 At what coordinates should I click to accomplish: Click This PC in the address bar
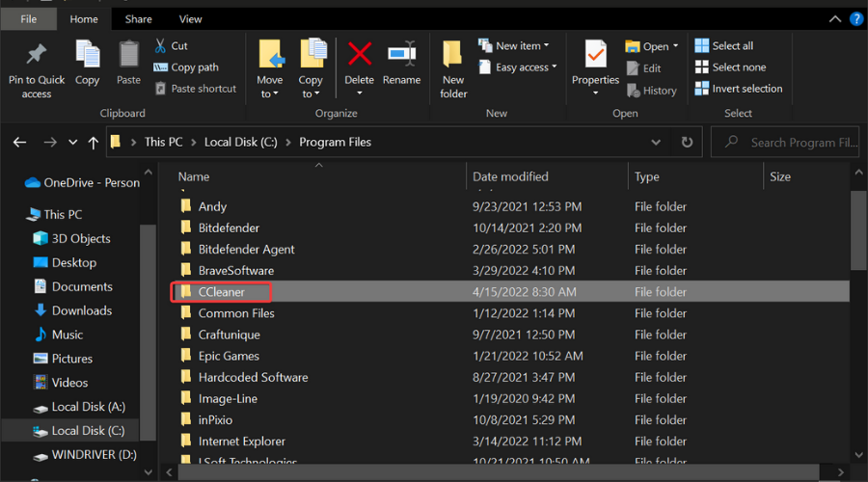[x=163, y=142]
